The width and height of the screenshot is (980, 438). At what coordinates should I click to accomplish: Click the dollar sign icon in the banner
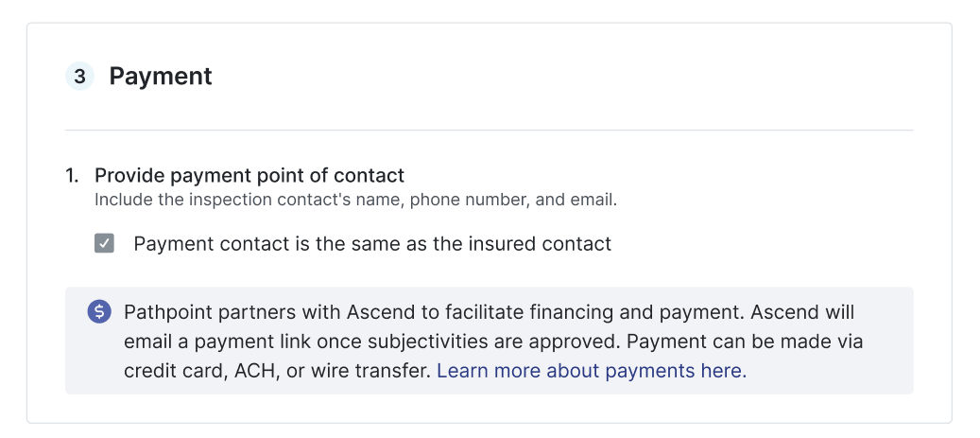click(99, 312)
